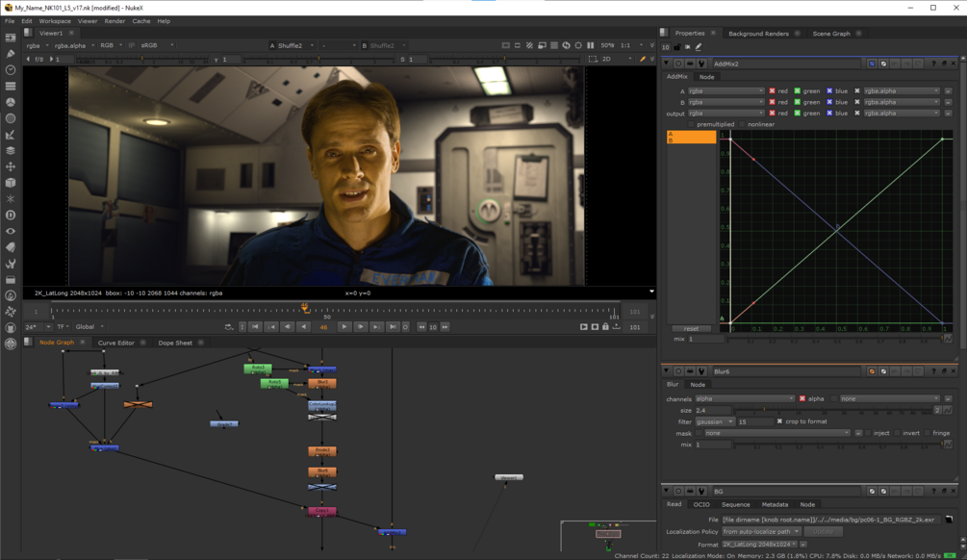
Task: Open the Merge nodes stacked-layers icon
Action: (11, 150)
